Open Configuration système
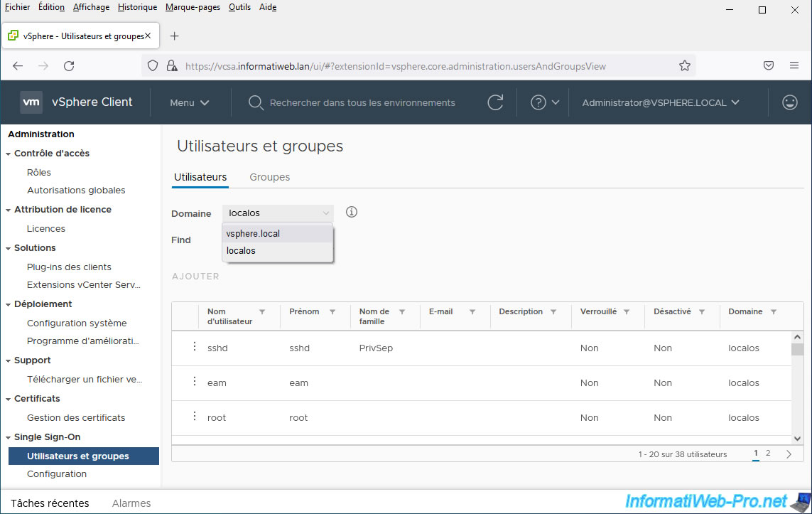This screenshot has width=812, height=514. tap(77, 323)
